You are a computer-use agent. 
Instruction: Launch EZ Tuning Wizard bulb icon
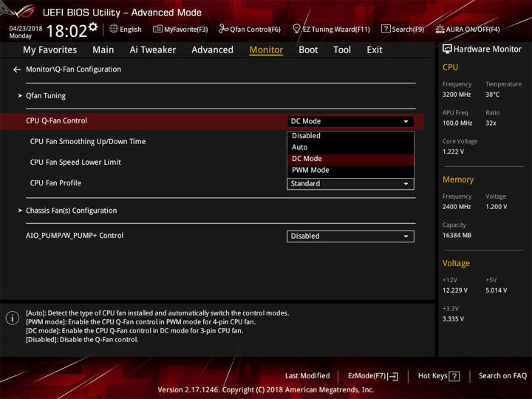point(296,29)
